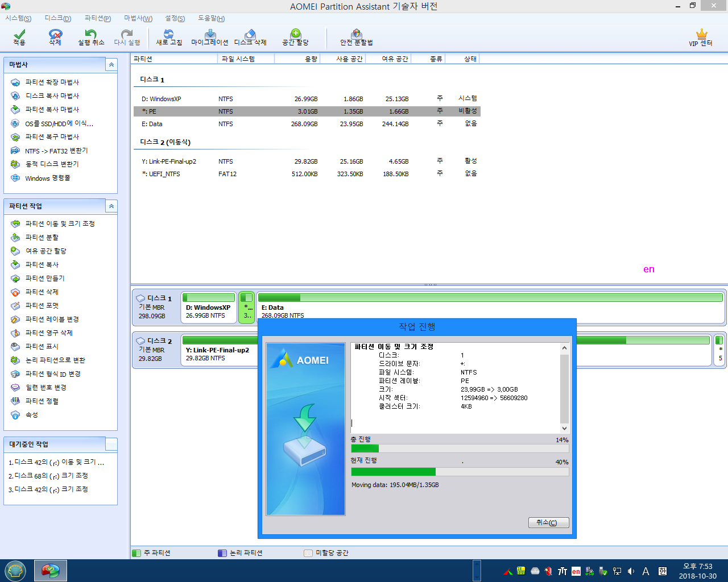Select 파티션 삭제 operation
Screen dimensions: 728x582
[42, 292]
